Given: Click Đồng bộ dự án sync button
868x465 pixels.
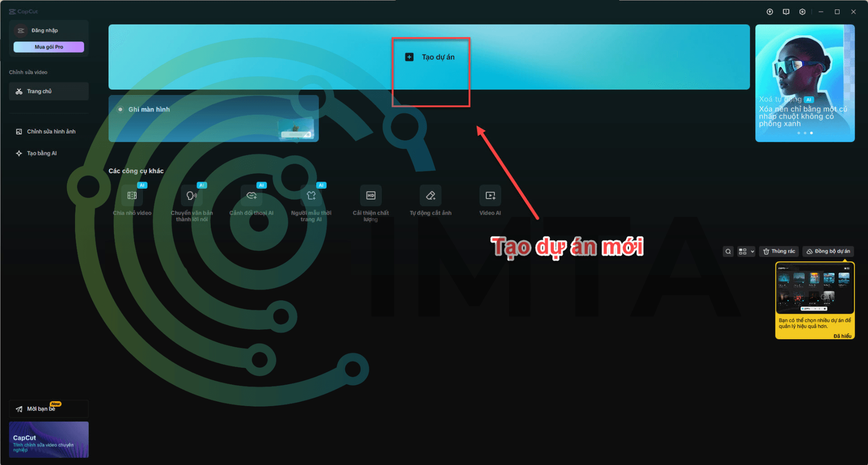Looking at the screenshot, I should click(828, 252).
